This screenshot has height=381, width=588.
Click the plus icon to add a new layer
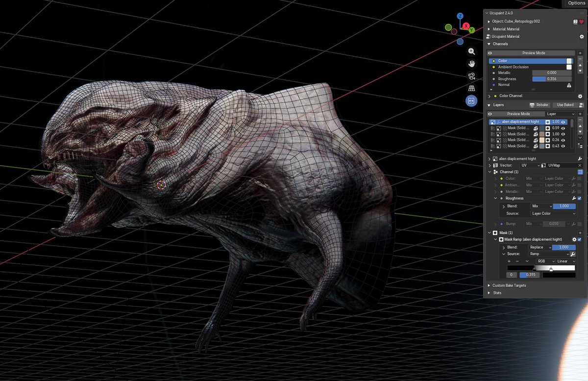580,114
